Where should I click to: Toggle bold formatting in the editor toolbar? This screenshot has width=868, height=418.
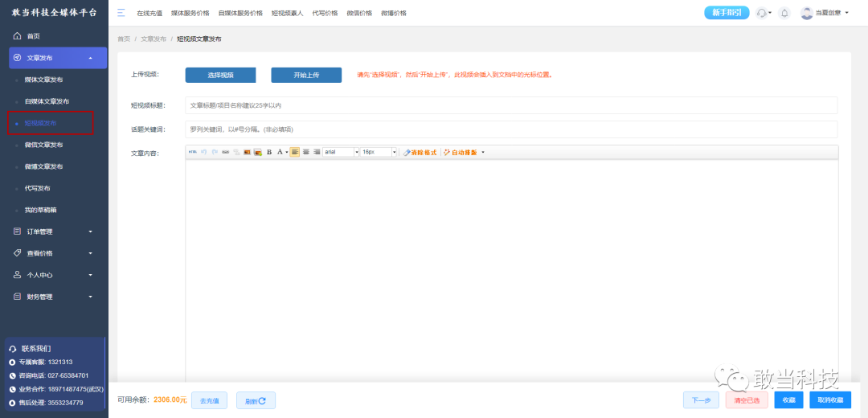coord(269,152)
